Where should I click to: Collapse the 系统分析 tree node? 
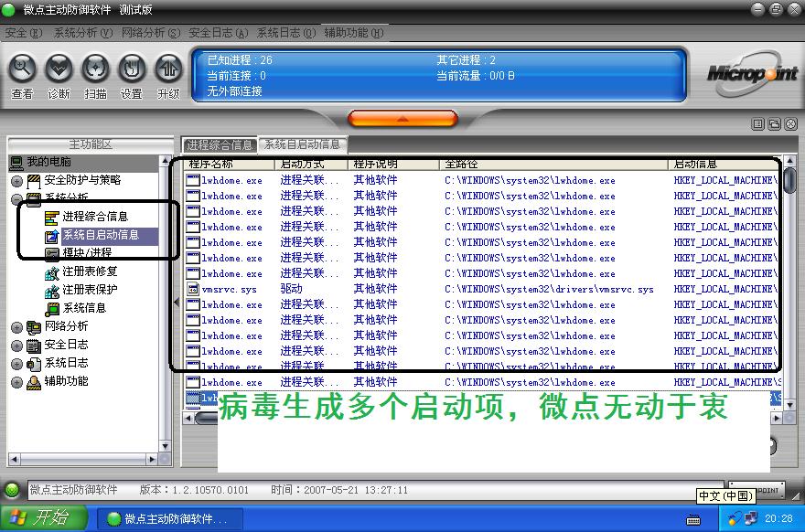tap(16, 198)
